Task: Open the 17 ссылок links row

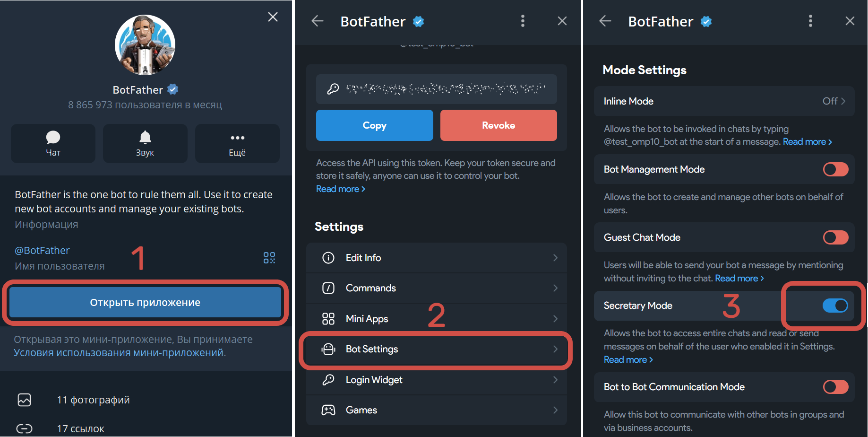Action: coord(145,429)
